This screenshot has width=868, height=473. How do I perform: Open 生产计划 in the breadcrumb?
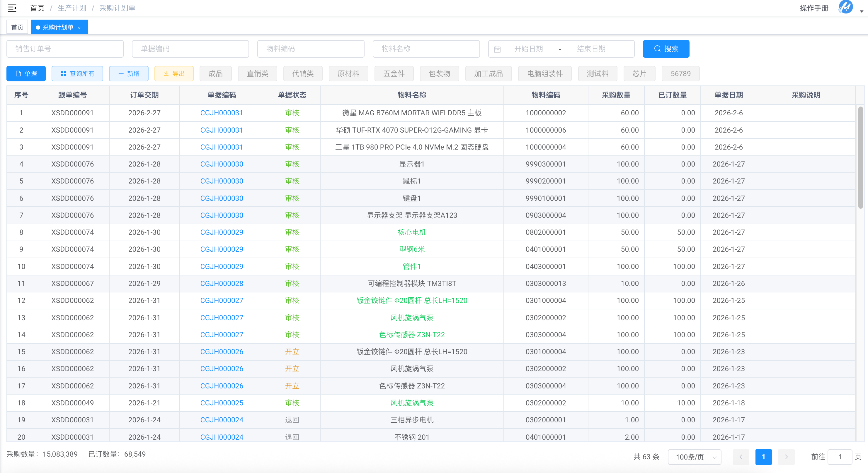click(x=72, y=8)
